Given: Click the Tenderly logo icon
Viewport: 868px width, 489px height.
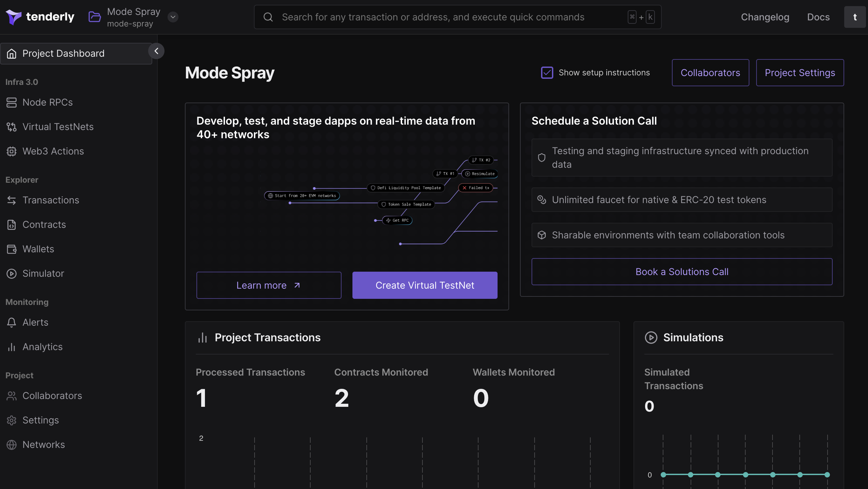Looking at the screenshot, I should pyautogui.click(x=14, y=17).
